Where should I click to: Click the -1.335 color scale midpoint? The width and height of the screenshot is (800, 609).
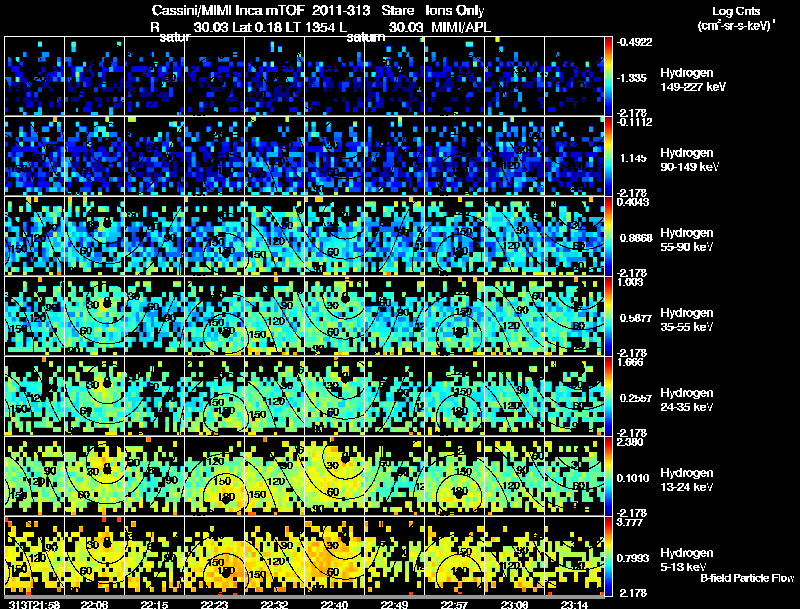coord(632,78)
